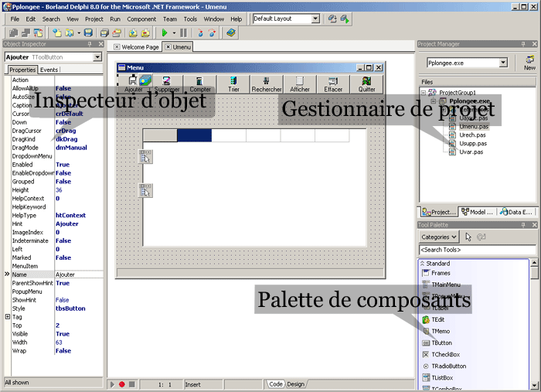541x392 pixels.
Task: Click the Name property value field
Action: (79, 274)
